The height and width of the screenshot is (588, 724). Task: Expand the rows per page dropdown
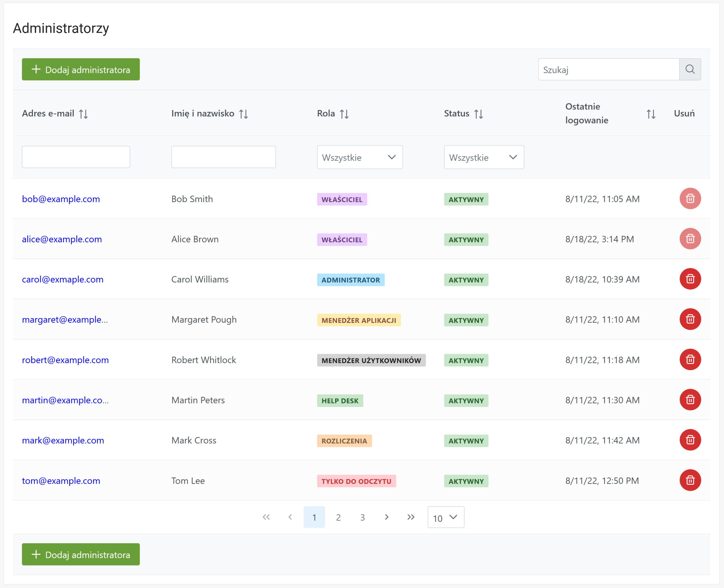click(x=446, y=517)
